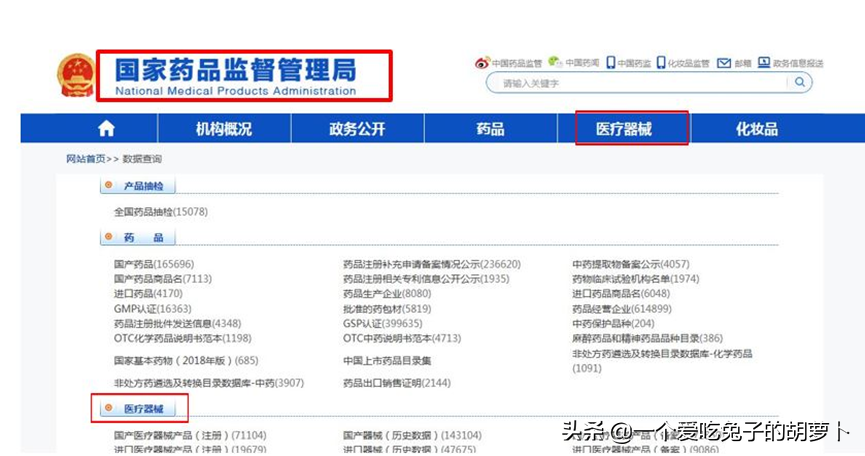This screenshot has width=865, height=456.
Task: Open the 医疗器械 navigation tab
Action: 631,129
